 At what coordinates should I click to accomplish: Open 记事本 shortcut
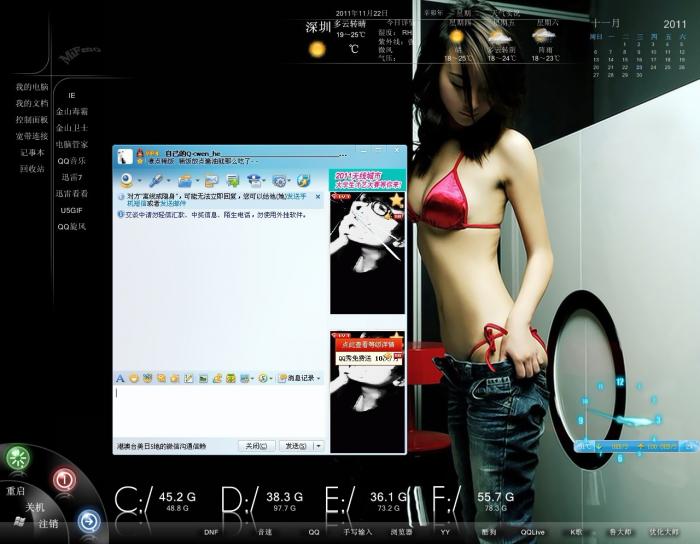coord(32,153)
